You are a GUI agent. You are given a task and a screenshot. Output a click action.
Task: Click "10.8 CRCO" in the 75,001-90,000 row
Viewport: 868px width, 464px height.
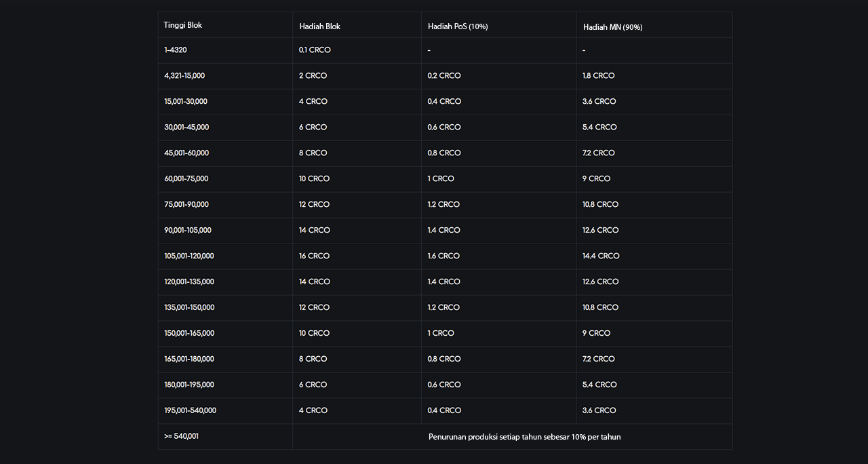pyautogui.click(x=601, y=205)
